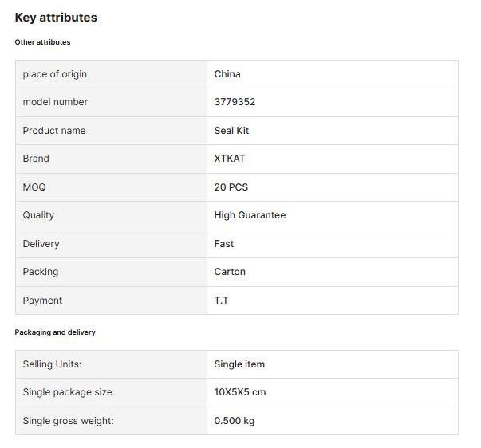The height and width of the screenshot is (448, 481).
Task: Click the Key attributes heading
Action: (56, 18)
